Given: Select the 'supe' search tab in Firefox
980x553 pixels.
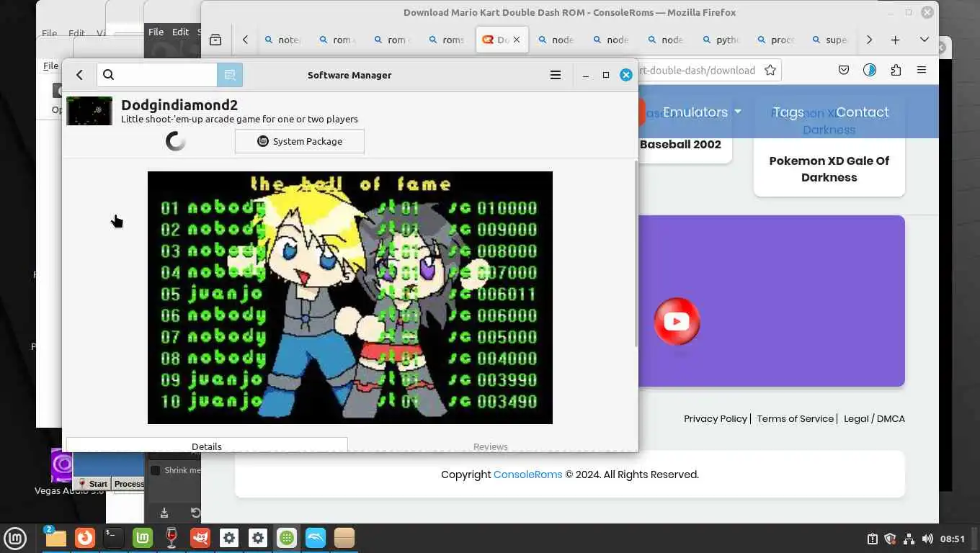Looking at the screenshot, I should coord(830,40).
